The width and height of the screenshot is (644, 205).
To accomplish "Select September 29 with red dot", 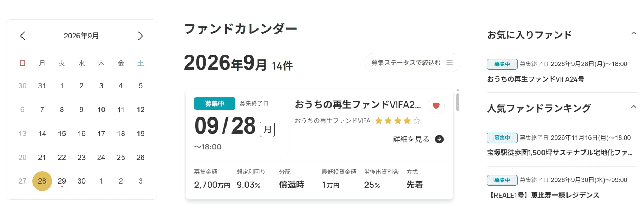I will click(62, 181).
